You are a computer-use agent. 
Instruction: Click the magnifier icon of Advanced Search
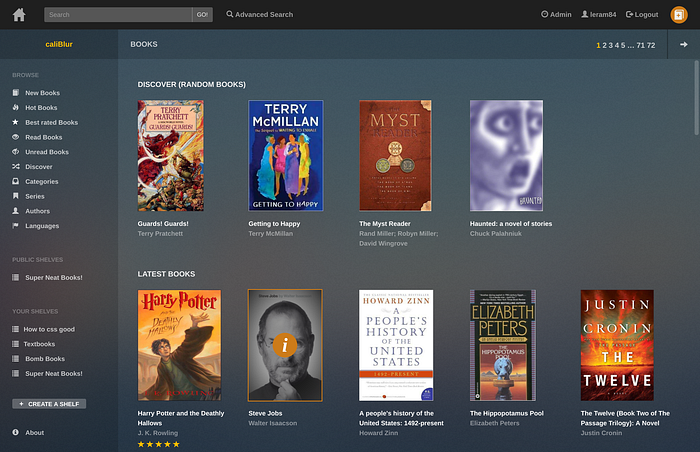[229, 14]
